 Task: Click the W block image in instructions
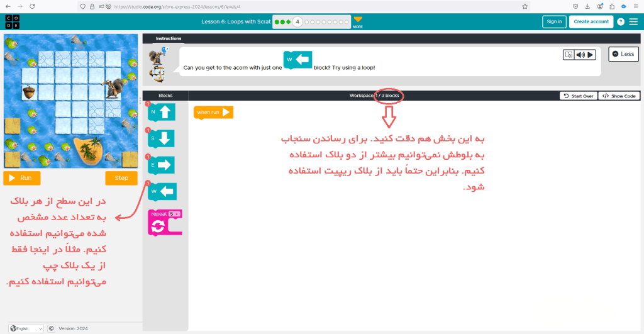click(297, 60)
